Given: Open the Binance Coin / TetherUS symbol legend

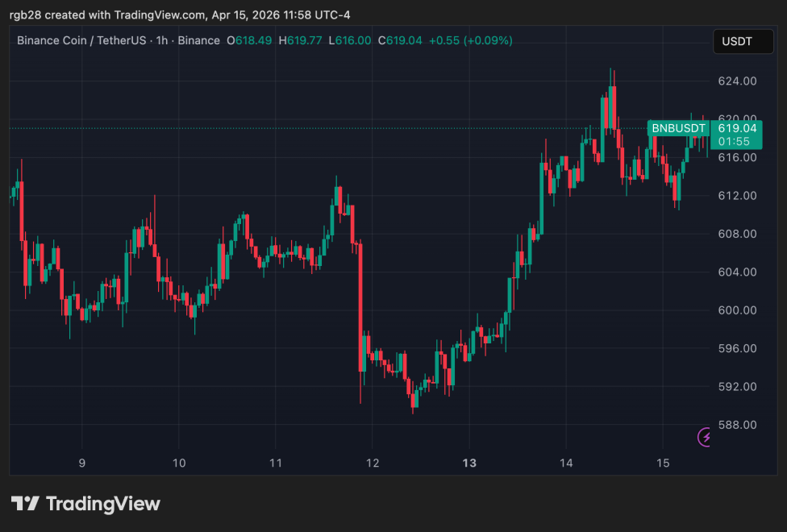Looking at the screenshot, I should (x=80, y=40).
